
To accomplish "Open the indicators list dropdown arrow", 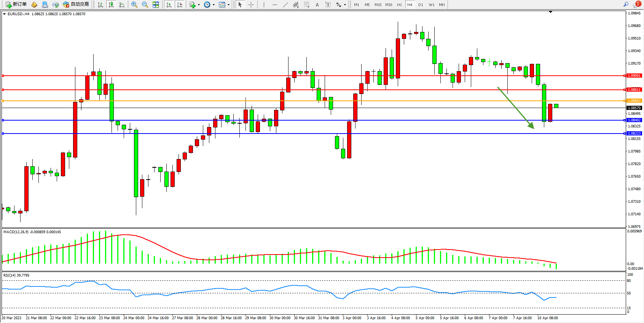I will click(x=199, y=5).
